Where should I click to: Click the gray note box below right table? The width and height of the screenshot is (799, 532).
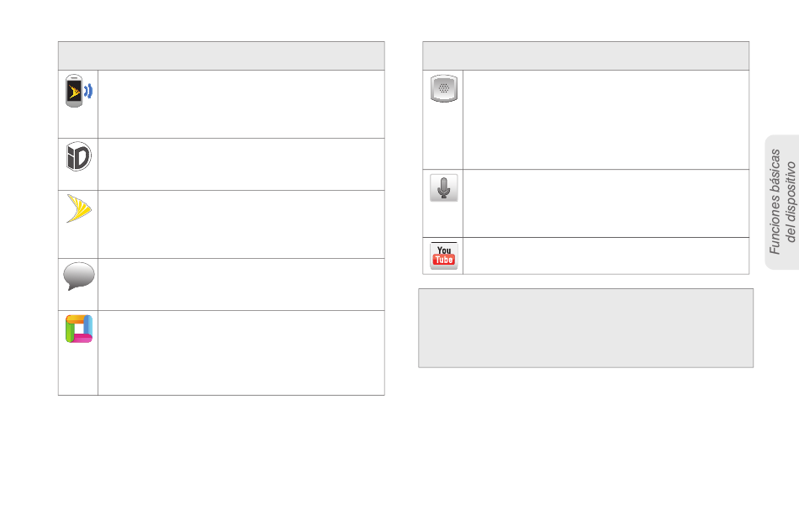pos(586,329)
